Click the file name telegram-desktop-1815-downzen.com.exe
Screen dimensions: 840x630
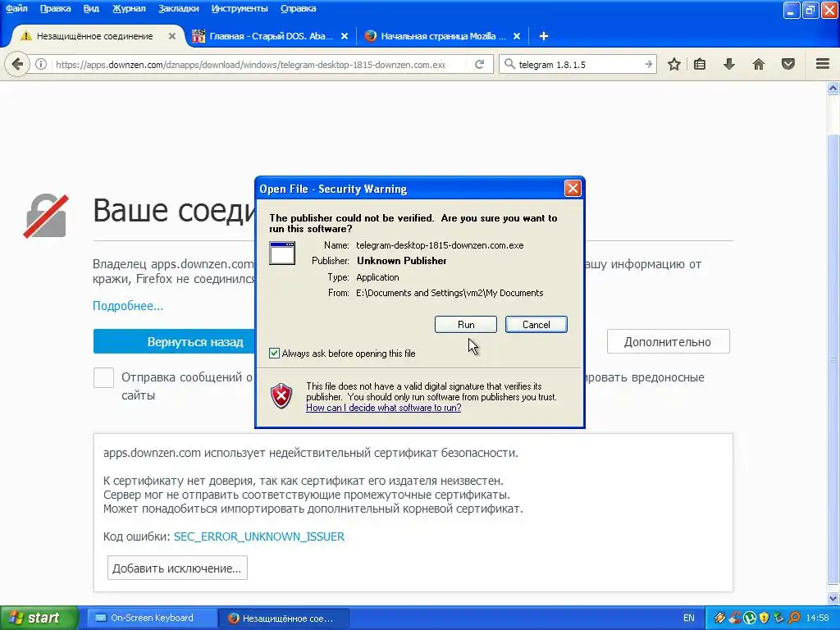(440, 245)
